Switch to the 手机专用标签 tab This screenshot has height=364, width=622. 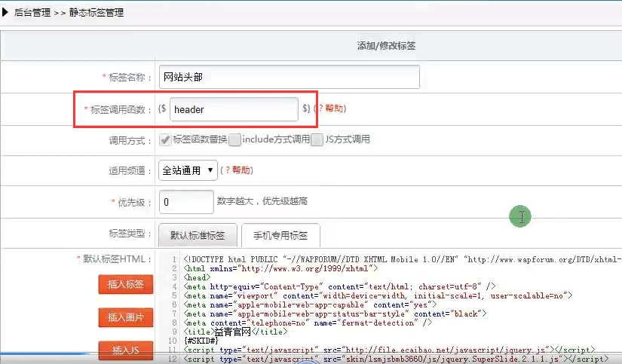click(x=280, y=236)
